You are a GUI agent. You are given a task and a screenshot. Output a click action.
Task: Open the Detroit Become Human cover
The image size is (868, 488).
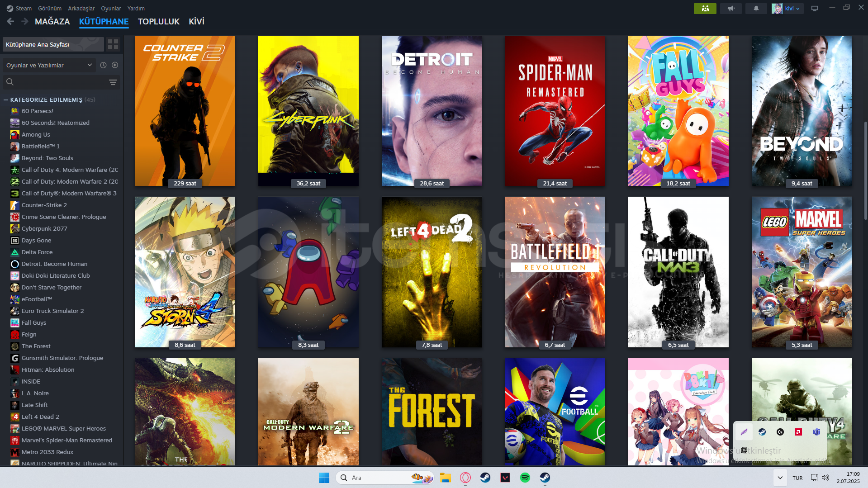432,111
